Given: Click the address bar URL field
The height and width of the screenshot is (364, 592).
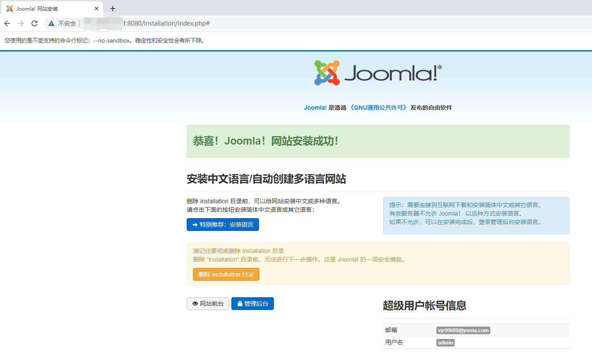Looking at the screenshot, I should tap(170, 23).
